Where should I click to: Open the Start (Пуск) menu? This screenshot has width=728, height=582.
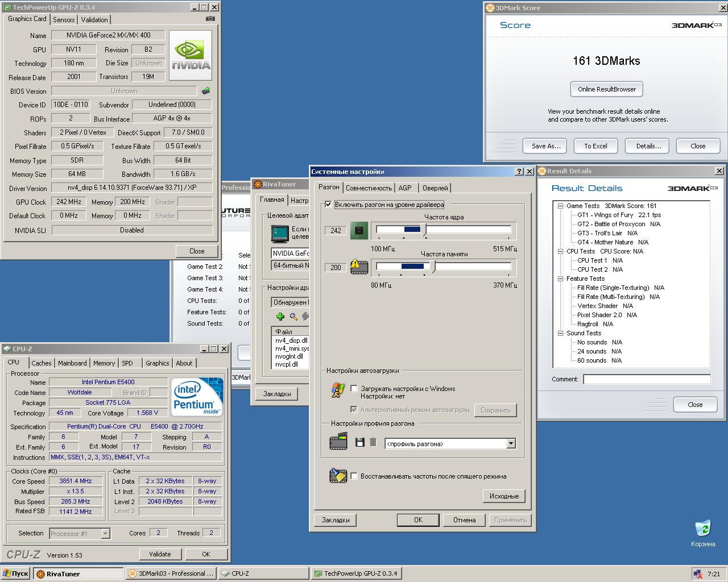pos(15,573)
